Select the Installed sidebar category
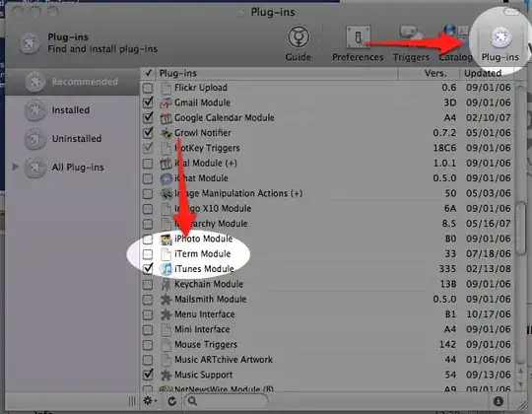Image resolution: width=532 pixels, height=414 pixels. click(72, 110)
